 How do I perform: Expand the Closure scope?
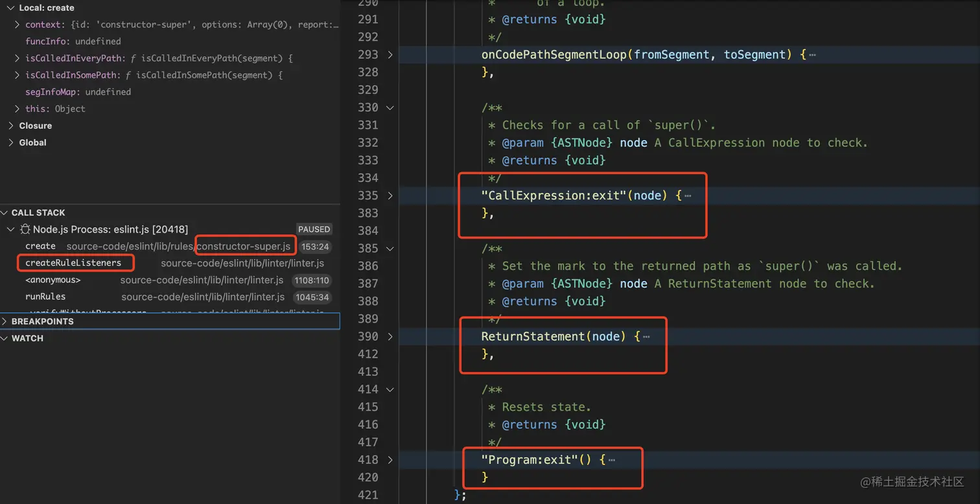[x=11, y=126]
